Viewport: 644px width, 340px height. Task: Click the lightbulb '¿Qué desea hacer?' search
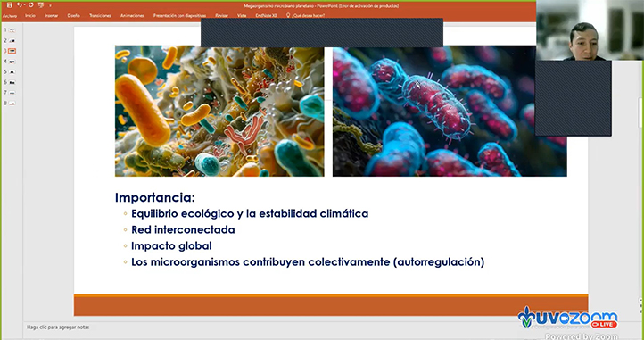click(305, 16)
